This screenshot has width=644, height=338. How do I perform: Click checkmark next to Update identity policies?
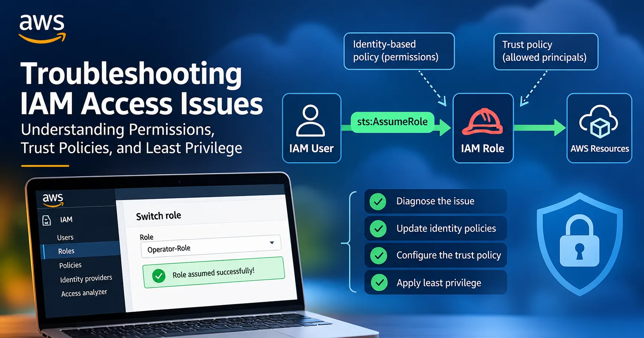coord(379,229)
